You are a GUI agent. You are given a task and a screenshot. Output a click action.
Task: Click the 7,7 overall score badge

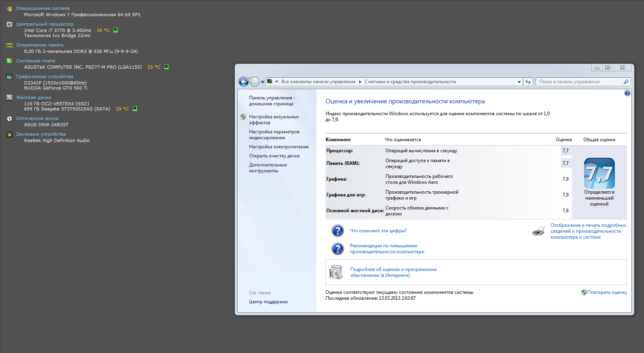(599, 173)
